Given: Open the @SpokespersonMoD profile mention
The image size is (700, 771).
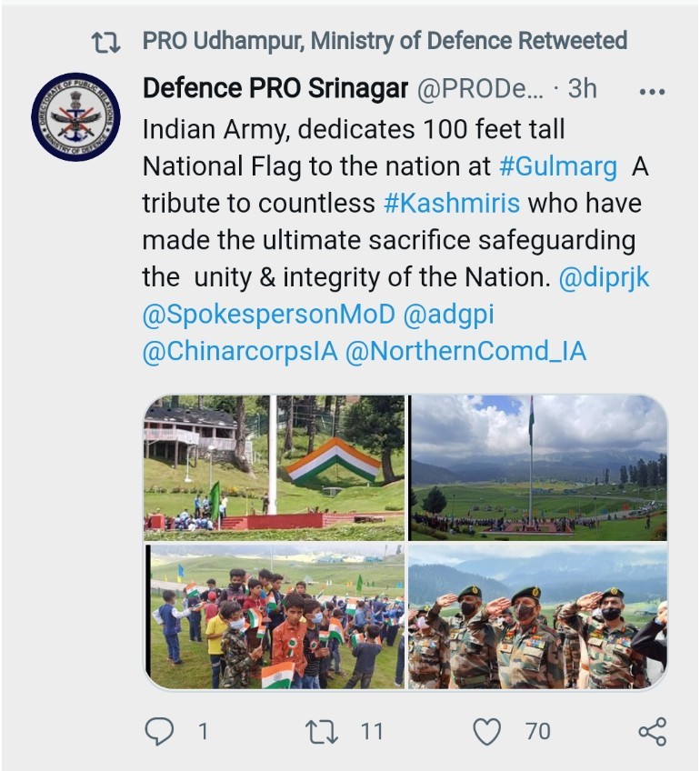Looking at the screenshot, I should point(269,315).
